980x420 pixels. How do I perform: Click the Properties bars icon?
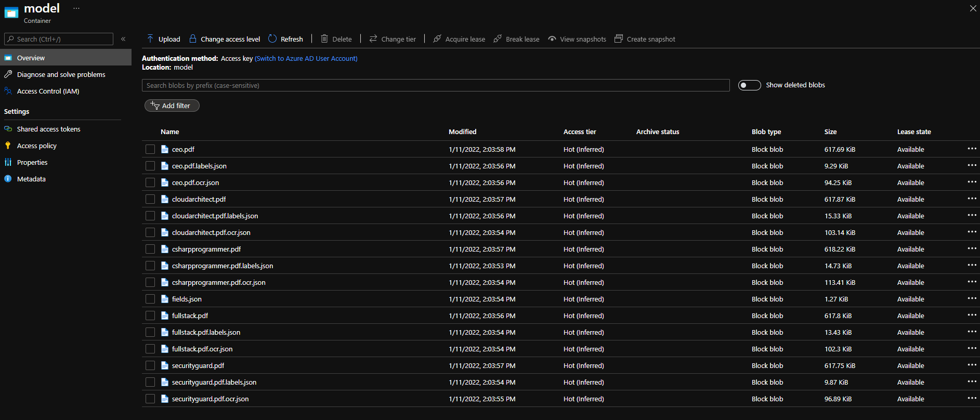tap(8, 162)
